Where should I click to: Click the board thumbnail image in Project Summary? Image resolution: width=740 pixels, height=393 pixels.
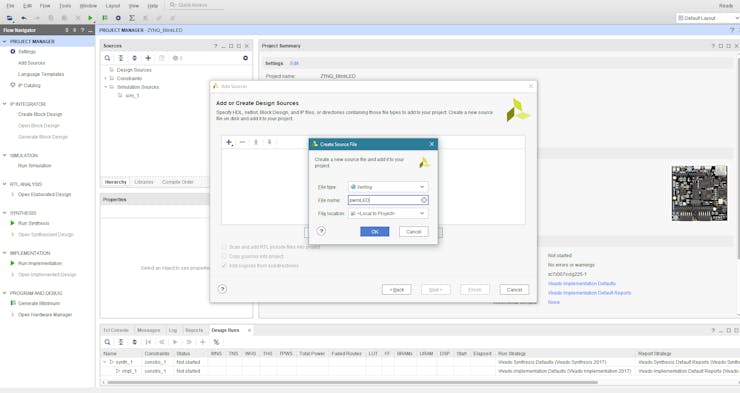point(699,193)
